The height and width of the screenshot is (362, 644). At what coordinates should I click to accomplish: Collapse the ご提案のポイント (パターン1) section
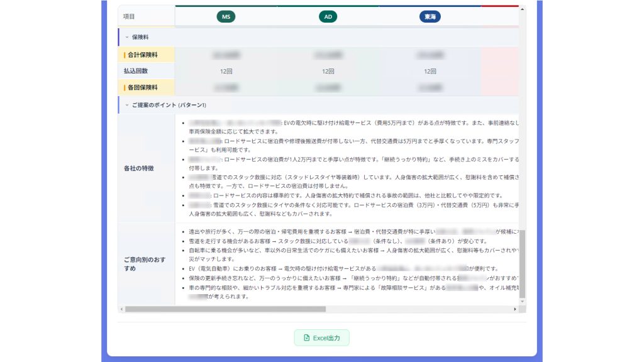127,105
